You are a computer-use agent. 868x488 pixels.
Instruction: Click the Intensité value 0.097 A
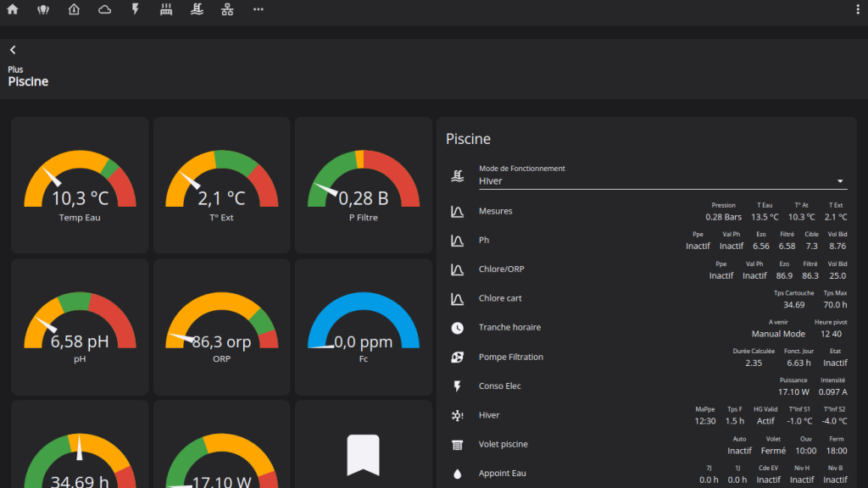coord(833,391)
